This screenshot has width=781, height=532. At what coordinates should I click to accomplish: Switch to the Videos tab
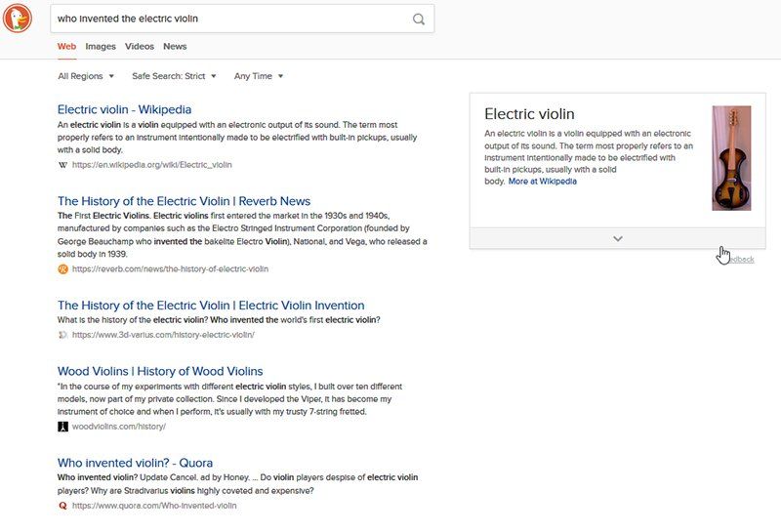pos(140,46)
